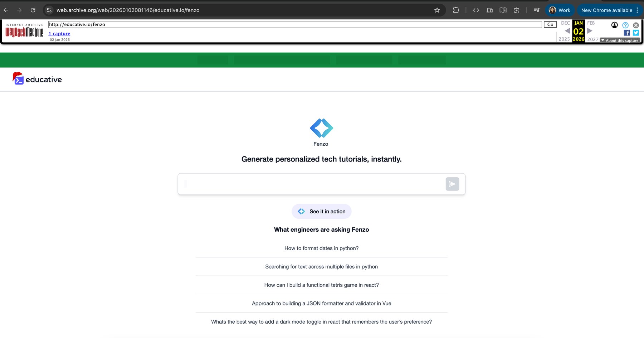
Task: Expand About this capture dropdown
Action: coord(620,40)
